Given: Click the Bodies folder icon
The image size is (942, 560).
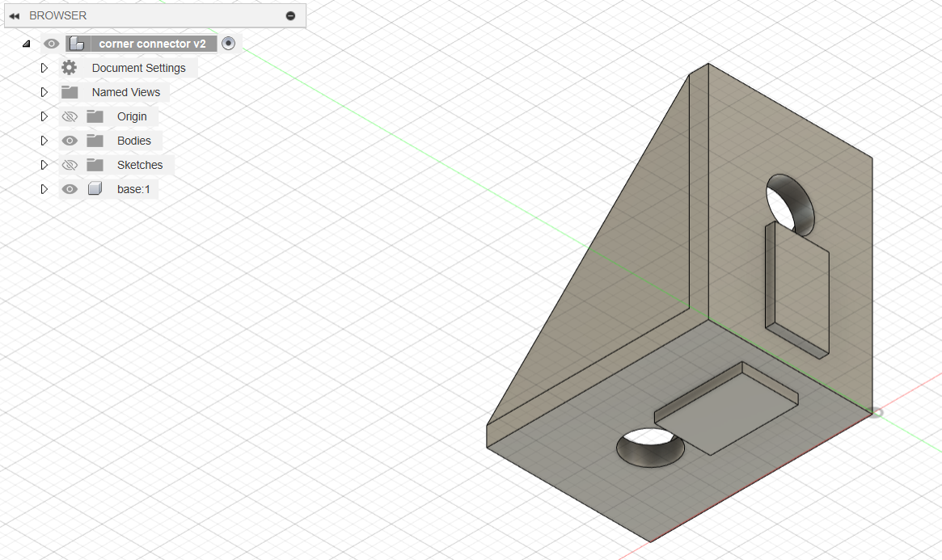Looking at the screenshot, I should click(95, 141).
